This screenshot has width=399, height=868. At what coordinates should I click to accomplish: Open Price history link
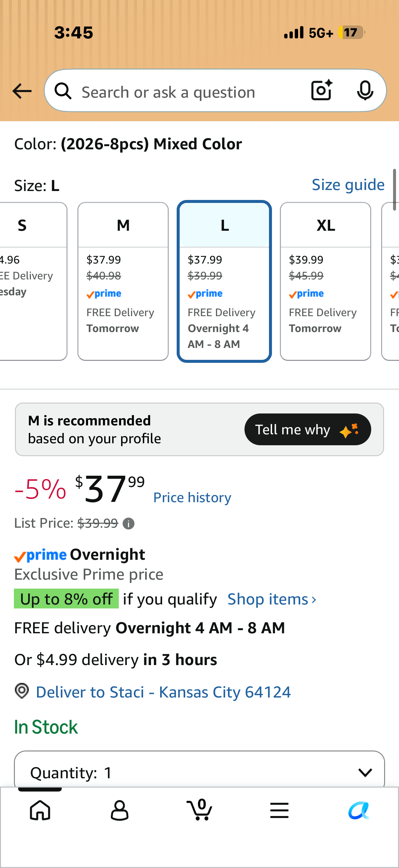click(192, 497)
